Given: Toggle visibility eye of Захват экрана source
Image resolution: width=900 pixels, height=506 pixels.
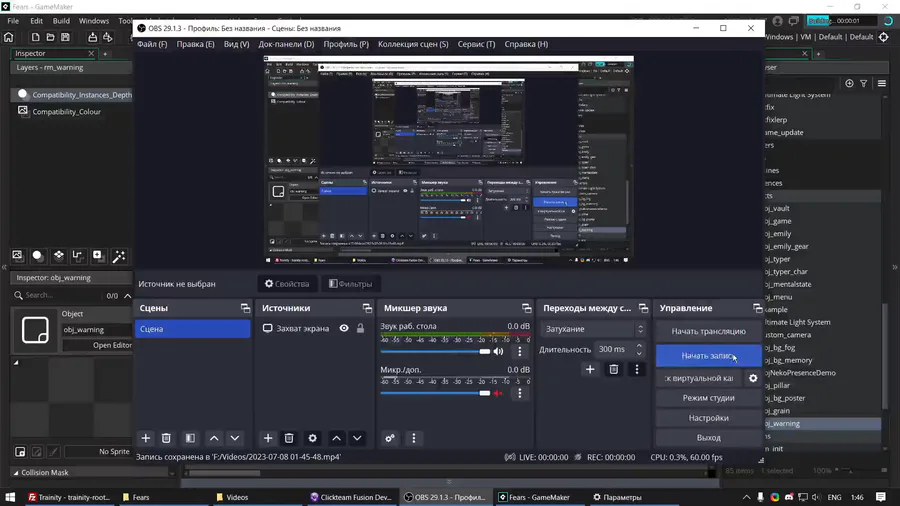Looking at the screenshot, I should click(x=344, y=328).
